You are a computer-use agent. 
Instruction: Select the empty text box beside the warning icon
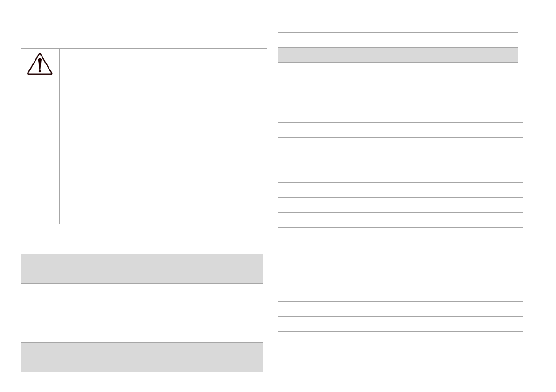click(x=163, y=136)
